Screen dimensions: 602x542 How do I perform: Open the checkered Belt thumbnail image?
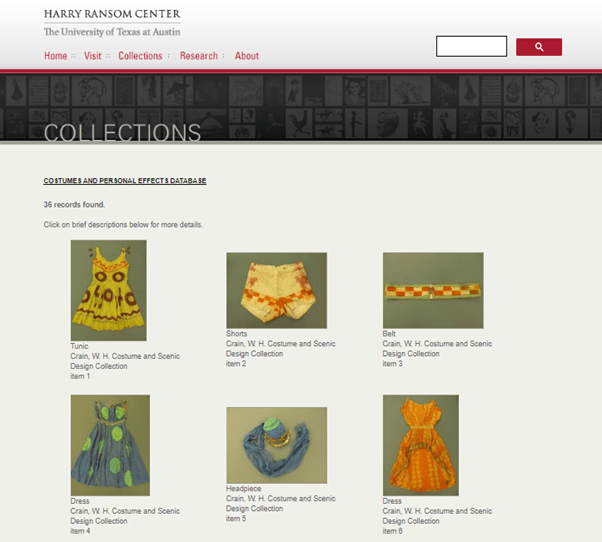tap(433, 290)
